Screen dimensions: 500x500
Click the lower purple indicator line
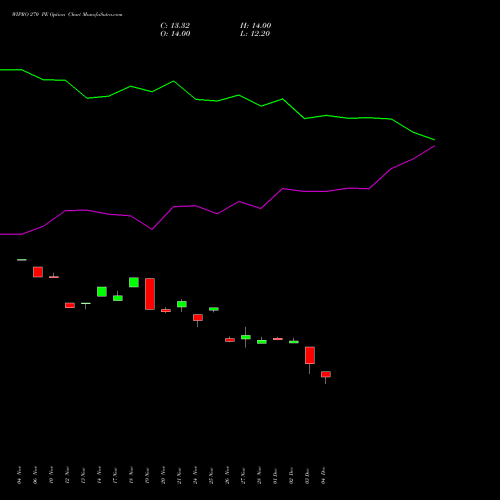click(217, 213)
